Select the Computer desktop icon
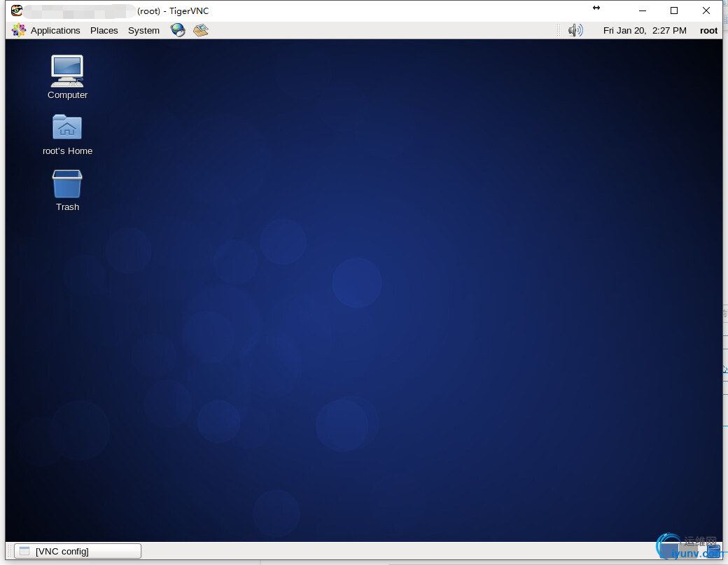This screenshot has width=728, height=565. click(x=67, y=78)
